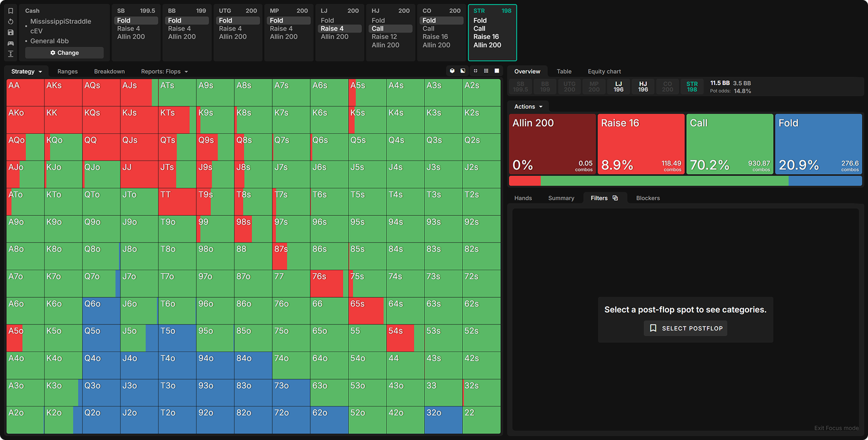Click the popout icon beside Filters tab
Screen dimensions: 868x440
pos(615,198)
